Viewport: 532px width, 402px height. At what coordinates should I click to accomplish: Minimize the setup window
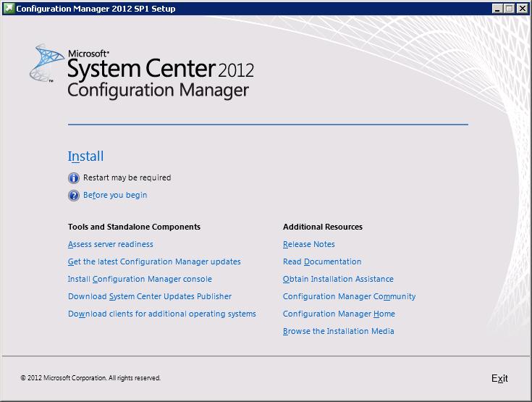click(497, 9)
